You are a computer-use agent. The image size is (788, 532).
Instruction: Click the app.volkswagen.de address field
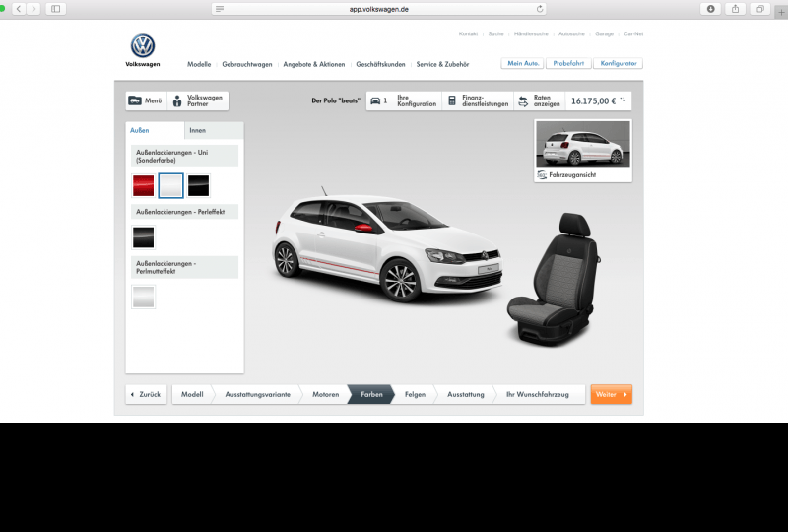click(x=379, y=9)
